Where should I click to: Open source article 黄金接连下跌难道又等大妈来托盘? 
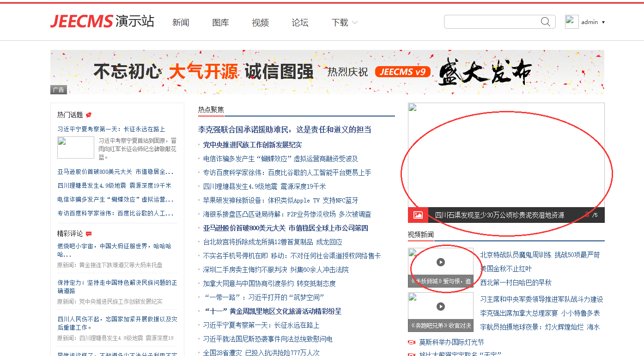coord(121,265)
